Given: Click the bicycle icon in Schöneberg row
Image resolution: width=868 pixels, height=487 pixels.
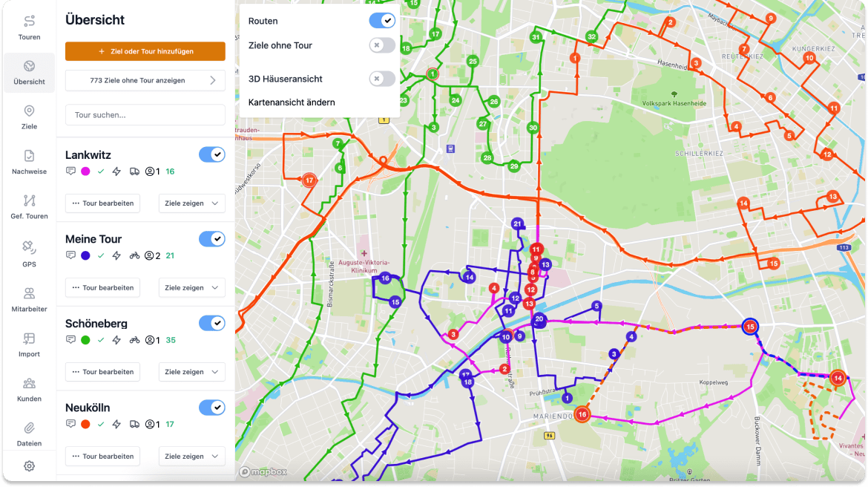Looking at the screenshot, I should point(134,339).
